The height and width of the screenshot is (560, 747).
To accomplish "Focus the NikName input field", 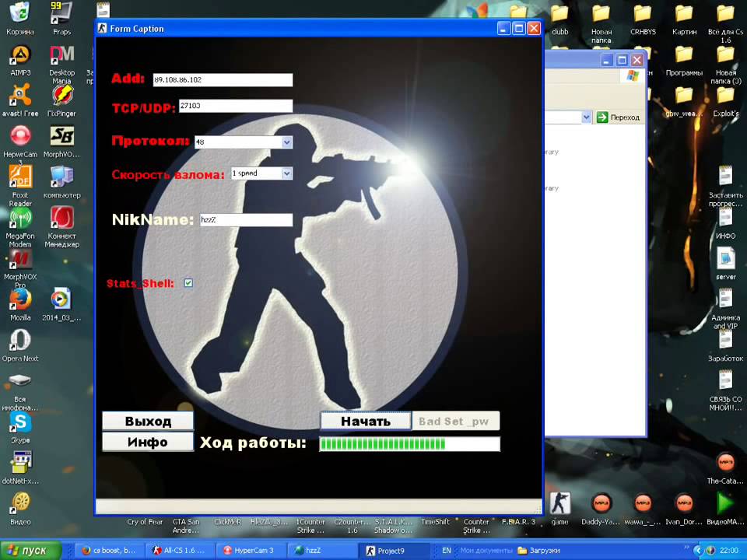I will point(246,219).
